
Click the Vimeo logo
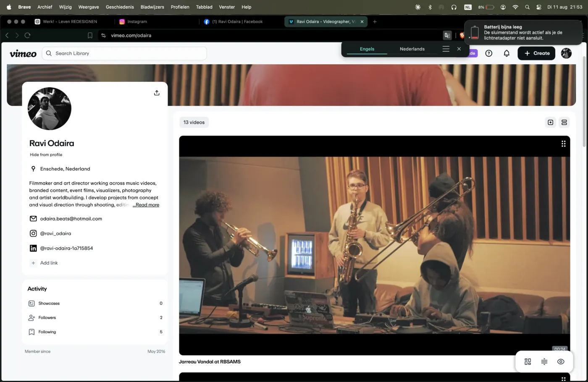click(x=23, y=53)
